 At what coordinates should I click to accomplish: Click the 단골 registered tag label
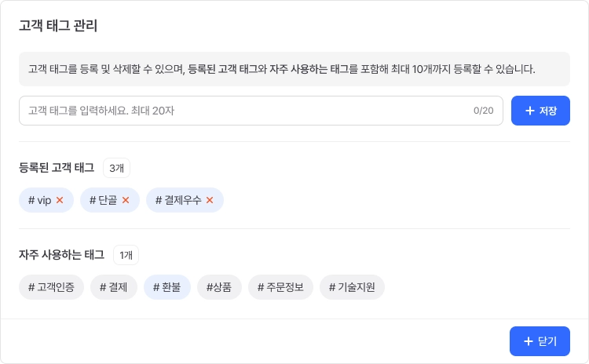(104, 200)
